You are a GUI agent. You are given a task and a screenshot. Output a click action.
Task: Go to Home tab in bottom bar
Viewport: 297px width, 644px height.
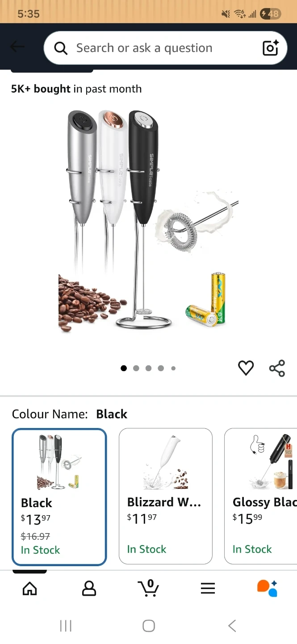coord(30,588)
